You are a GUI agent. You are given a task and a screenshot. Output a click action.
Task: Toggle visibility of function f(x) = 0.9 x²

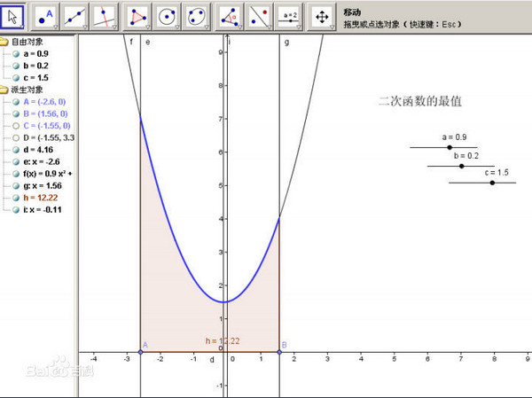(x=16, y=174)
